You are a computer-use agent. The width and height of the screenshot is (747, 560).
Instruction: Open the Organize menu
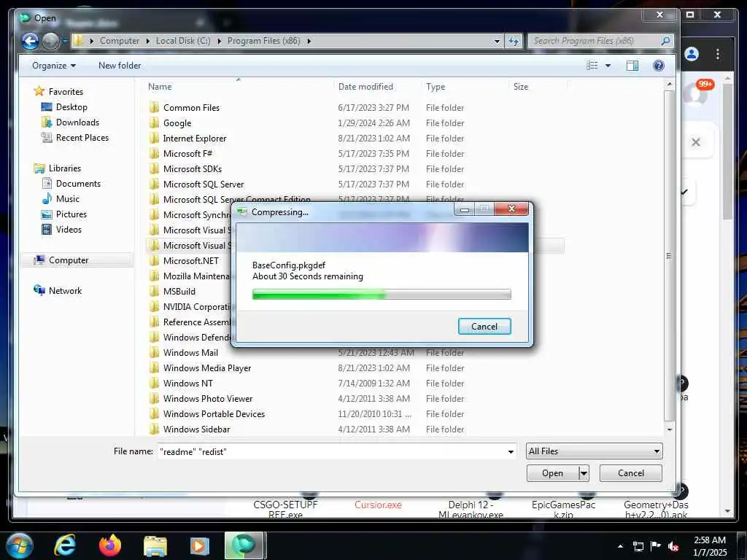point(54,66)
